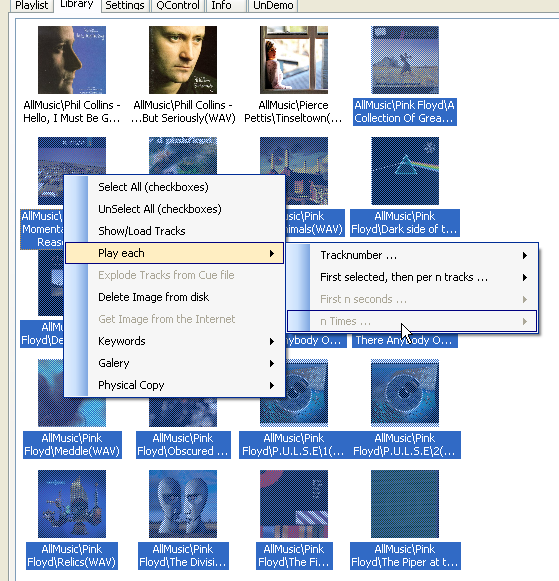Open the Tracknumber … submenu
Image resolution: width=559 pixels, height=581 pixels.
coord(412,255)
